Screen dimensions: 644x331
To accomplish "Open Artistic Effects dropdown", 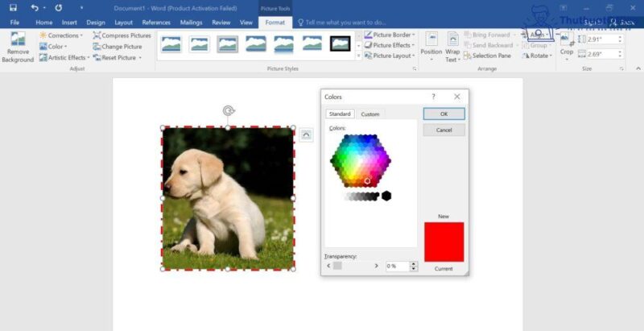I will (64, 57).
